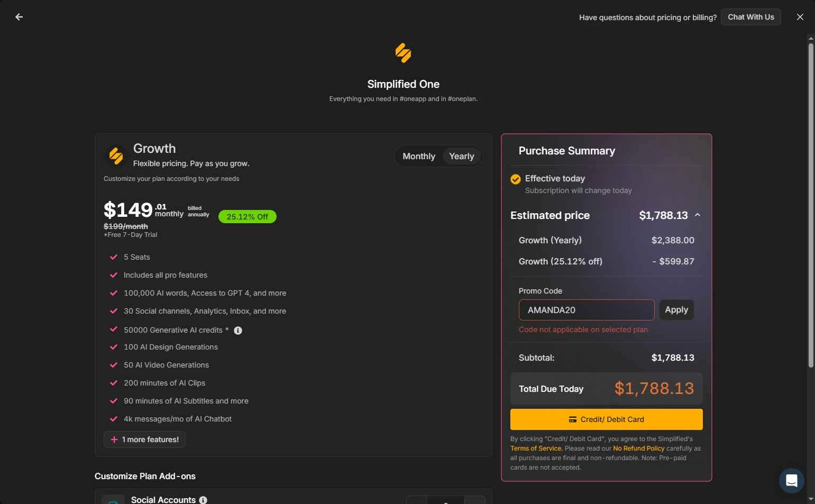The height and width of the screenshot is (504, 815).
Task: Click 'Code not applicable on selected plan' message
Action: (x=583, y=329)
